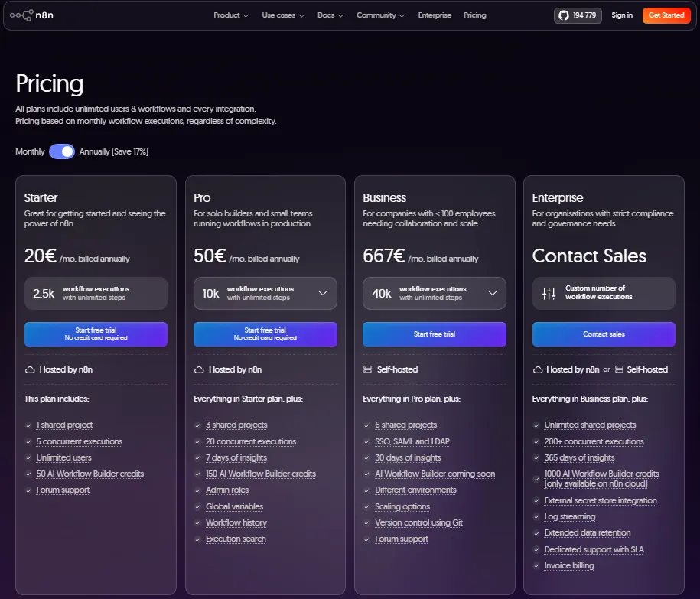The height and width of the screenshot is (599, 700).
Task: Click Forum support in Business plan
Action: [x=402, y=539]
